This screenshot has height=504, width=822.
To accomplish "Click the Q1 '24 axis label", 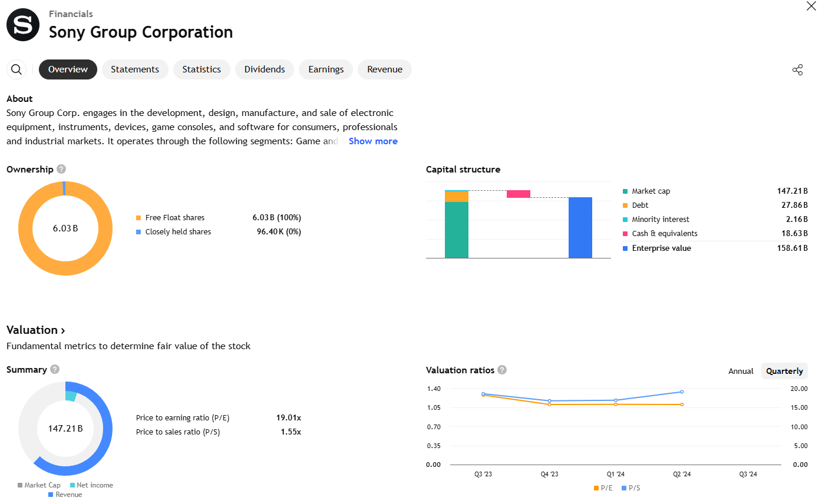I will (x=616, y=474).
